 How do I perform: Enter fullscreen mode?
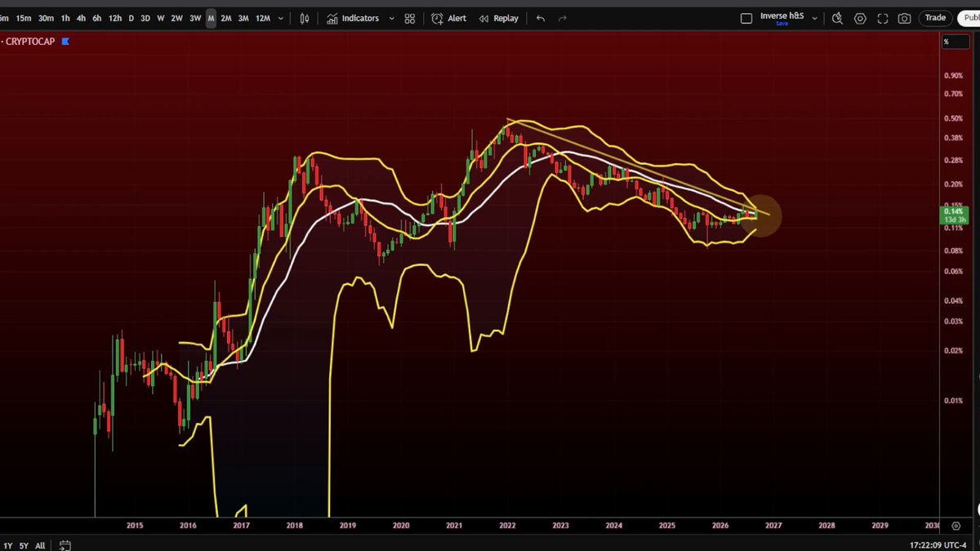pyautogui.click(x=882, y=18)
